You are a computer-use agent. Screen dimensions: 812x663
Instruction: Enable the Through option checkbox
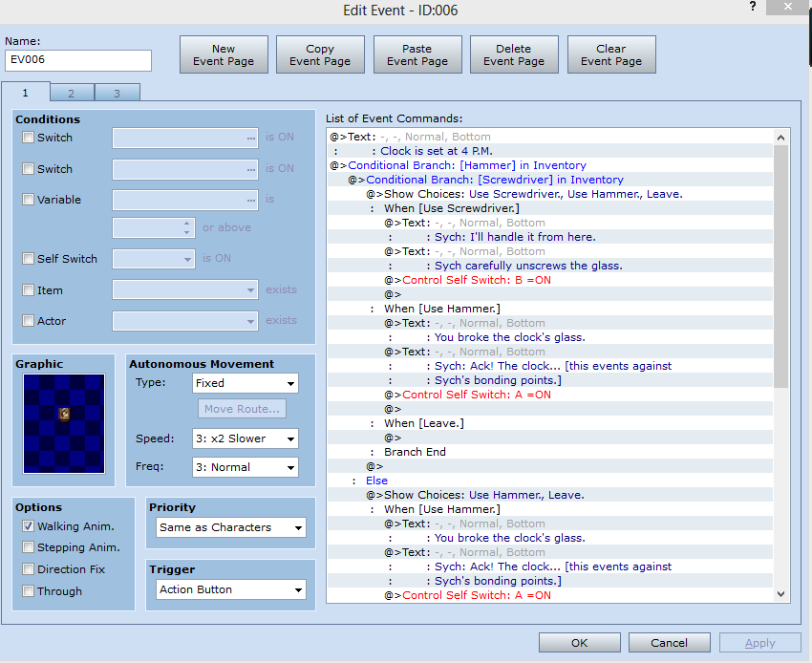click(x=28, y=591)
